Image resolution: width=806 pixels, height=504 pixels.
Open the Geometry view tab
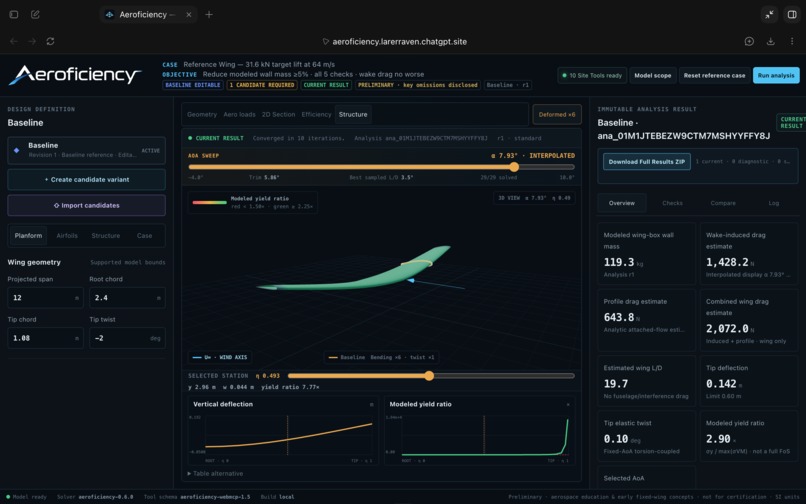[202, 114]
